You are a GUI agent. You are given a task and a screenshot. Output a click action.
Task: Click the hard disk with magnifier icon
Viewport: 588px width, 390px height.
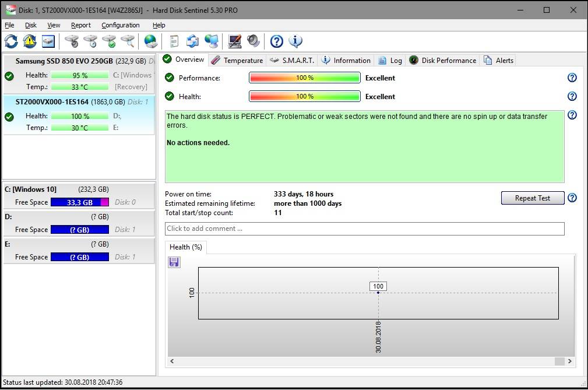coord(128,41)
